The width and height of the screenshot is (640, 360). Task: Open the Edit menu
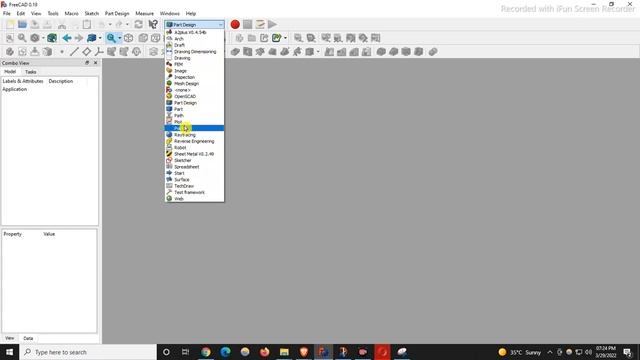click(21, 13)
